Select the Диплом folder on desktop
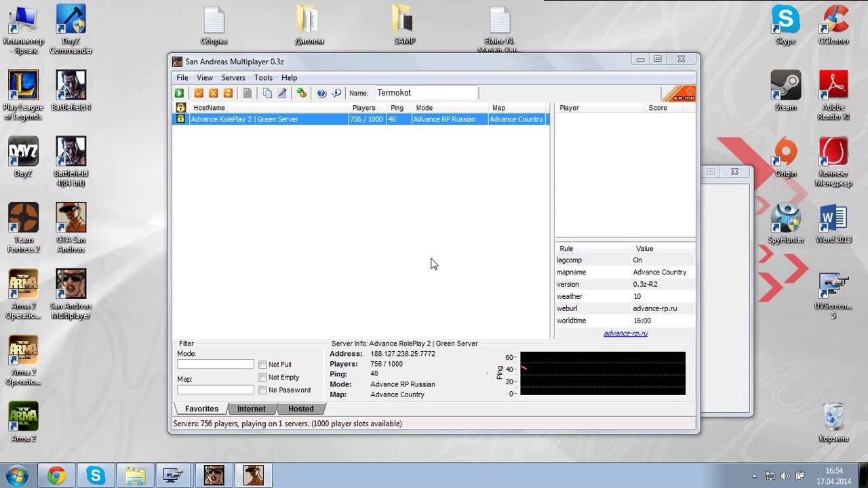Viewport: 868px width, 488px height. tap(309, 25)
